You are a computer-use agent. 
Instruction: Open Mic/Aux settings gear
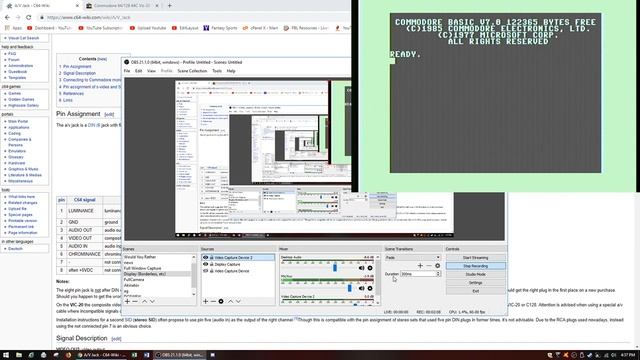click(370, 288)
